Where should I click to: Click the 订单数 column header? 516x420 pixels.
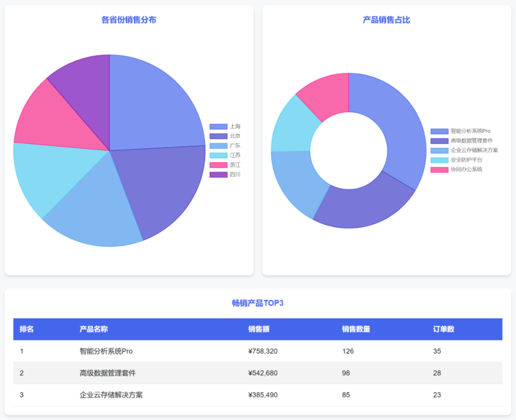pos(444,329)
